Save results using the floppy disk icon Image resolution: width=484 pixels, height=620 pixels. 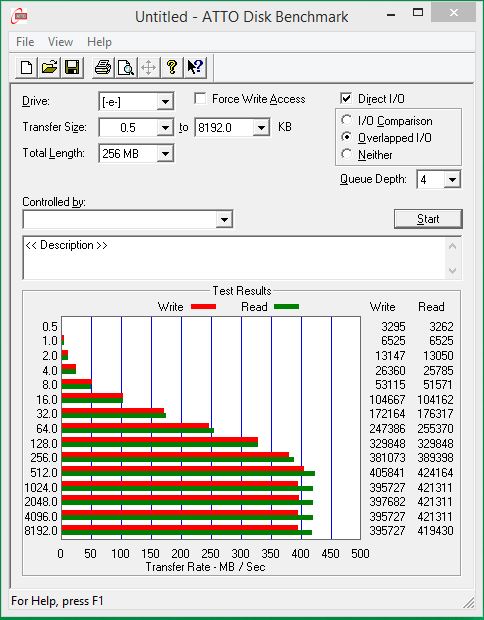[72, 67]
